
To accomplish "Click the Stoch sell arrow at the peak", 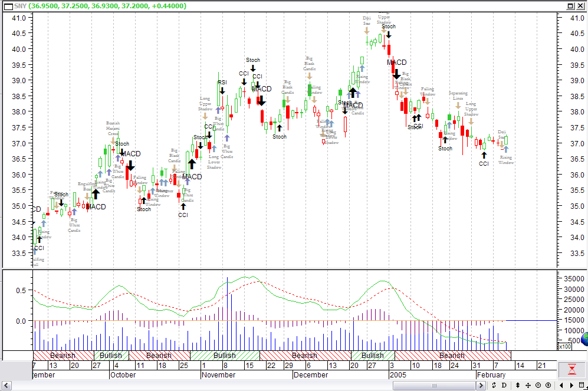I will 389,34.
